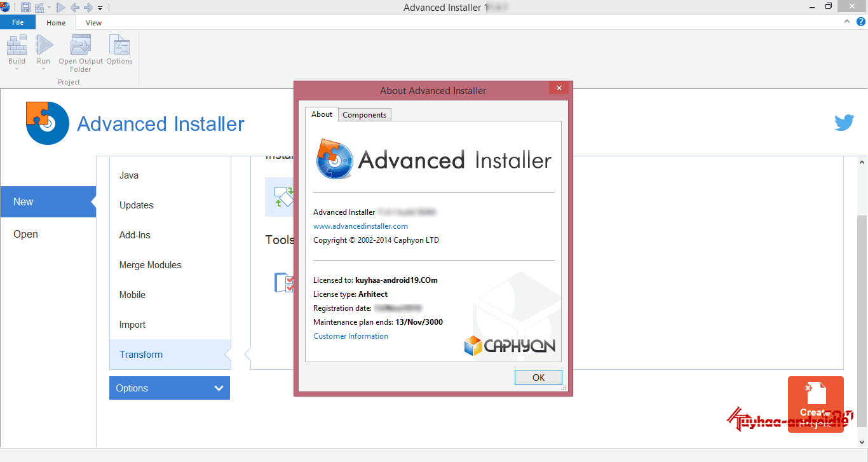
Task: Choose the Updates project category
Action: (170, 205)
